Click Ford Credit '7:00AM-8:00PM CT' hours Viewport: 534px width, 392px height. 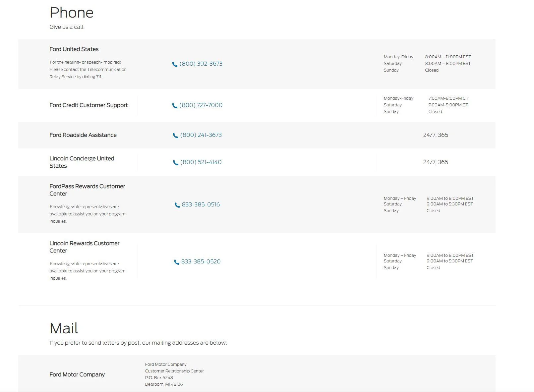[448, 98]
